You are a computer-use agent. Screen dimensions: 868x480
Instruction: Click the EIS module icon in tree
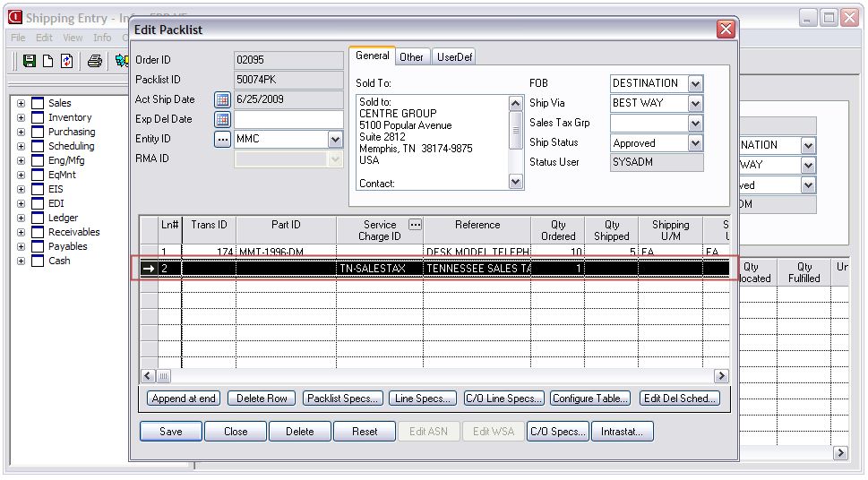tap(38, 189)
